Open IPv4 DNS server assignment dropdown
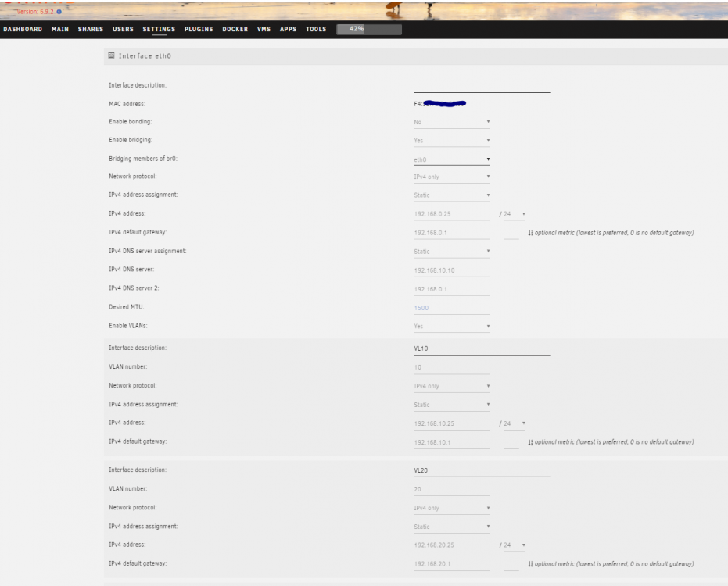Image resolution: width=728 pixels, height=586 pixels. (x=452, y=252)
